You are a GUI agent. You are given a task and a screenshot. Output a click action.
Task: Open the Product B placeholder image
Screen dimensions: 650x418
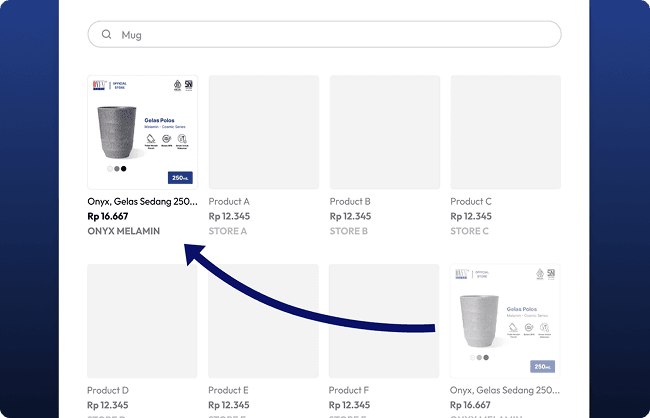(385, 132)
